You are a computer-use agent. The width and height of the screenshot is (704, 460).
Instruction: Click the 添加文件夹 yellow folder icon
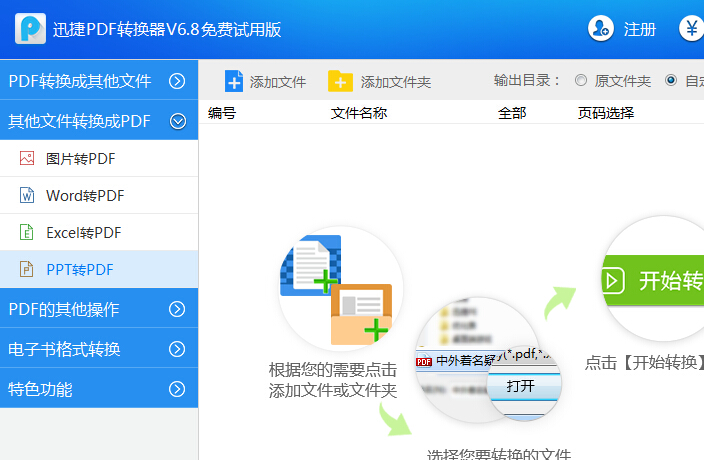click(x=340, y=81)
